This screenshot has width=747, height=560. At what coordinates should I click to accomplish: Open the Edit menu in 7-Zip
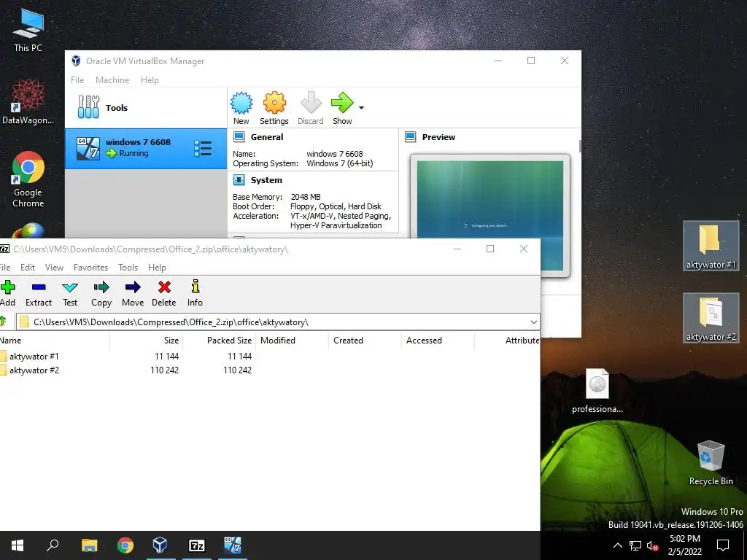tap(28, 267)
